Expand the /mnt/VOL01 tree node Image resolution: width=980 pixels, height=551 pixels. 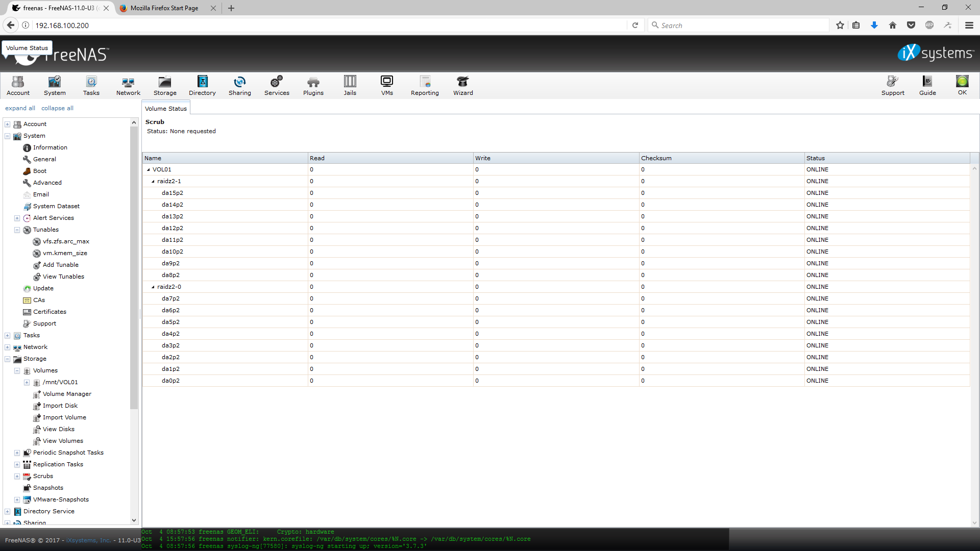[x=27, y=383]
